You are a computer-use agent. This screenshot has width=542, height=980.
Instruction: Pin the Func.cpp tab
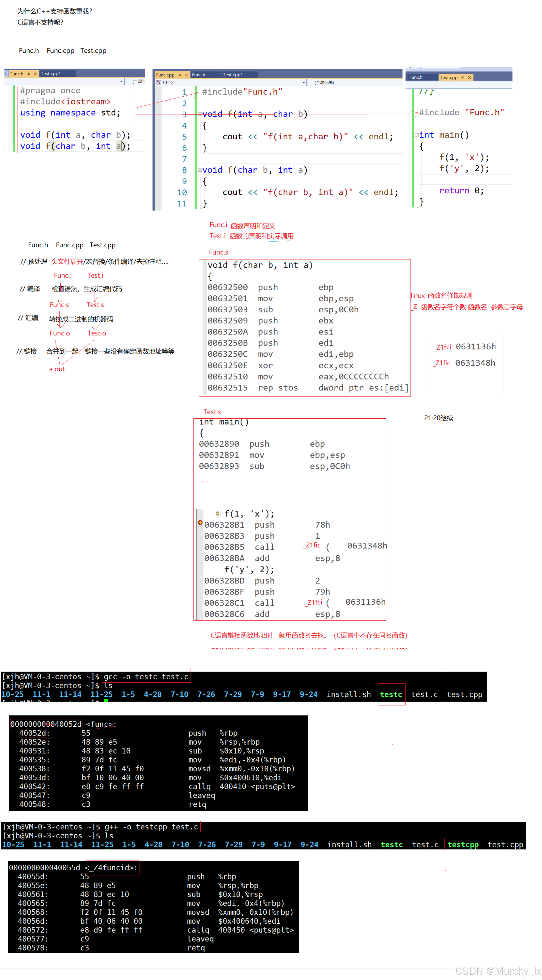point(180,75)
